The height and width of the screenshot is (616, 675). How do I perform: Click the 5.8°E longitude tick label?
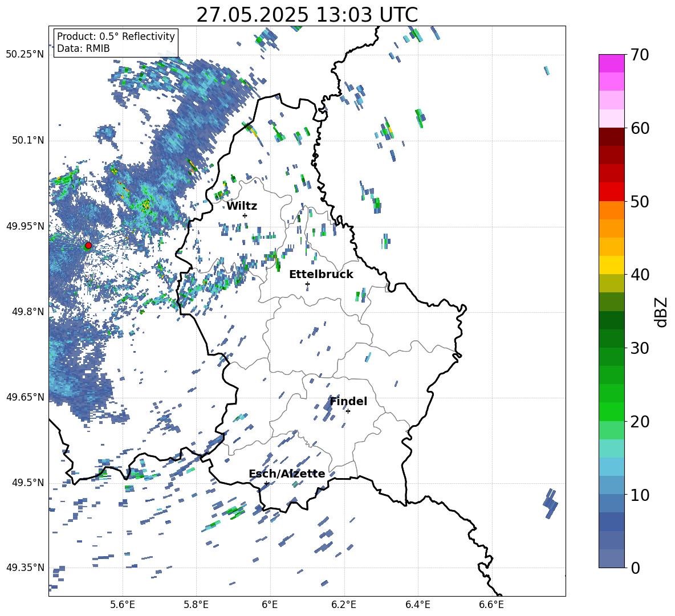(x=196, y=605)
